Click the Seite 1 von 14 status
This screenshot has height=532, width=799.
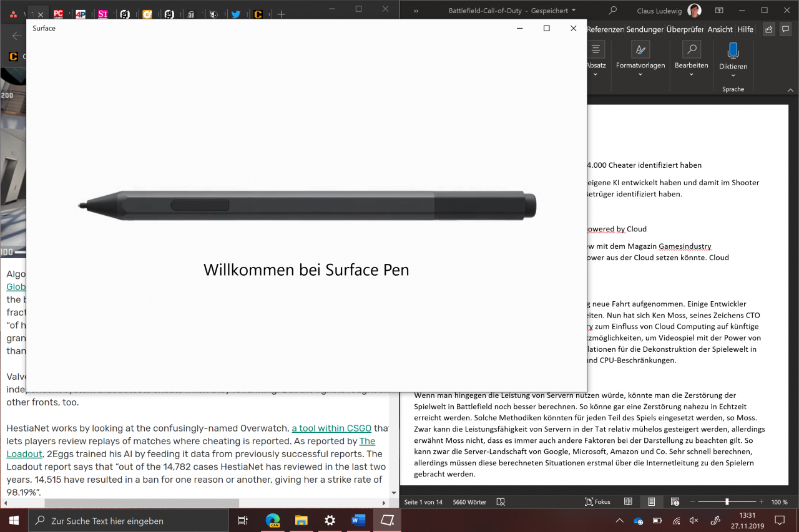(423, 501)
